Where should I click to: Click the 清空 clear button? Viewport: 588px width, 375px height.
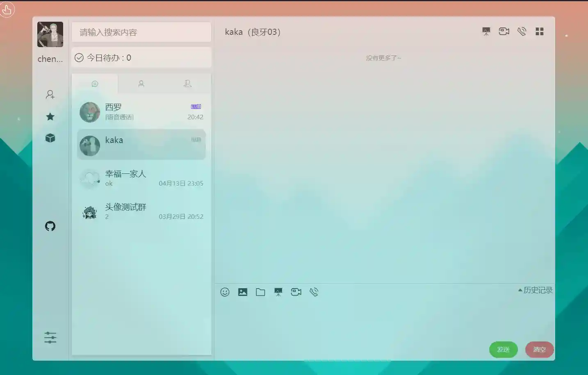click(539, 350)
